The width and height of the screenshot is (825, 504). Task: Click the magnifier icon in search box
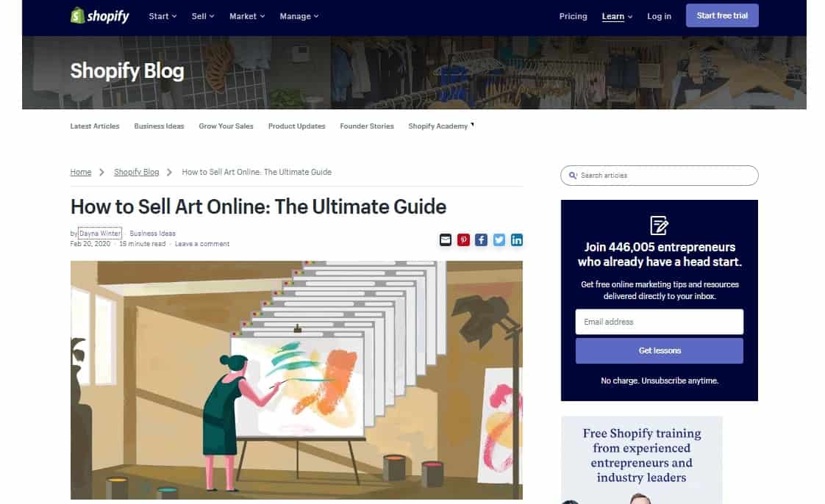tap(573, 176)
